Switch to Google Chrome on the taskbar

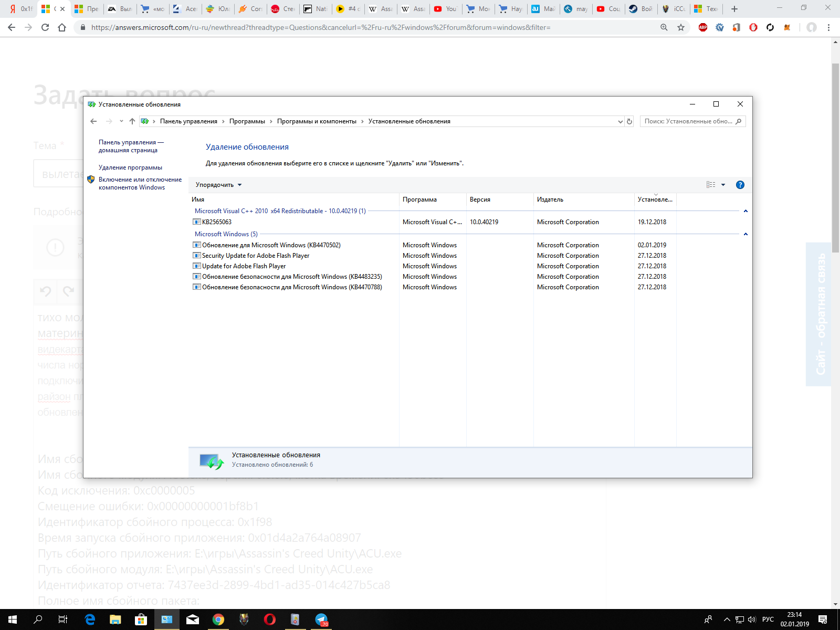218,619
